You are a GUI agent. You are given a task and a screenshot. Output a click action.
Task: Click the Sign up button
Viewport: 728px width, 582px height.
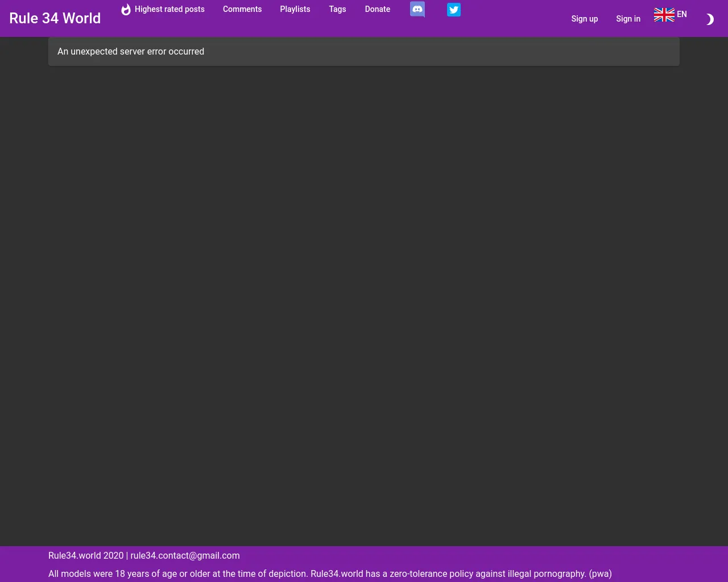click(585, 19)
